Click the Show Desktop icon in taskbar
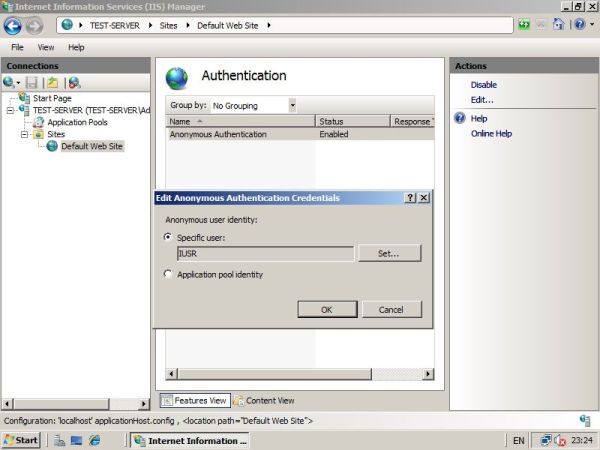This screenshot has width=600, height=450. (x=76, y=440)
